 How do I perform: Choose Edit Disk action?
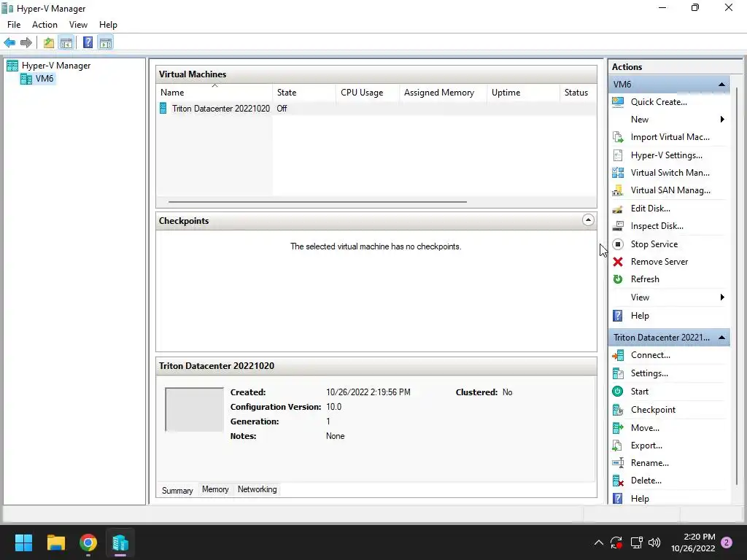pos(650,209)
